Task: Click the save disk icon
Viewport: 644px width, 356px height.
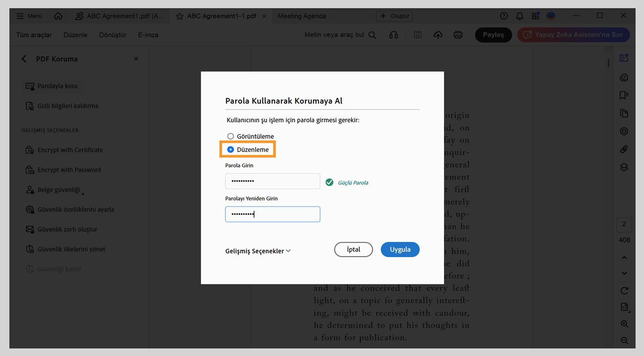Action: click(x=418, y=35)
